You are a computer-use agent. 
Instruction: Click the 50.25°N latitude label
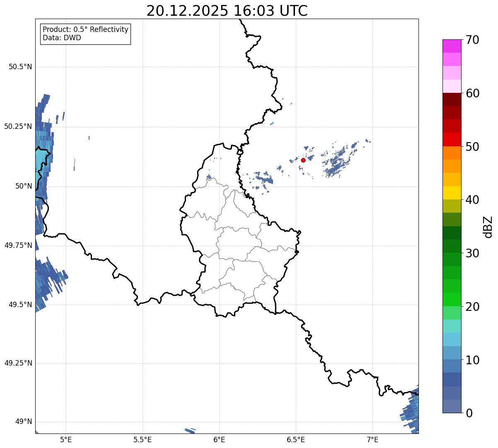(18, 126)
